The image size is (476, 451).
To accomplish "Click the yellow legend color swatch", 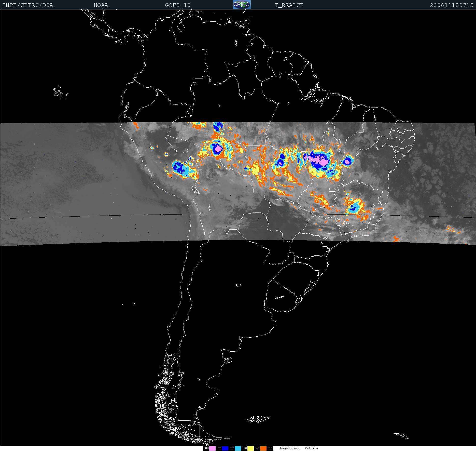I will (250, 448).
